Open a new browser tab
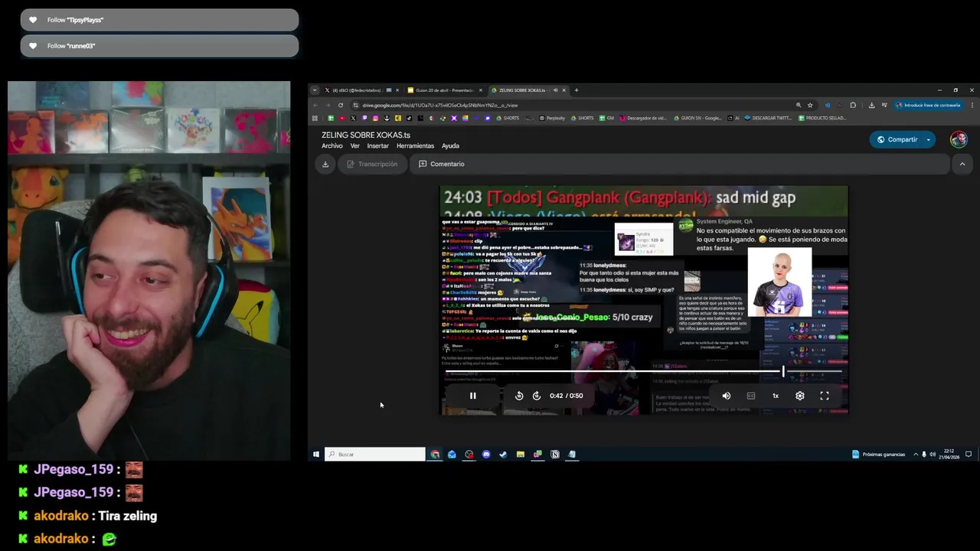The width and height of the screenshot is (980, 551). 577,90
